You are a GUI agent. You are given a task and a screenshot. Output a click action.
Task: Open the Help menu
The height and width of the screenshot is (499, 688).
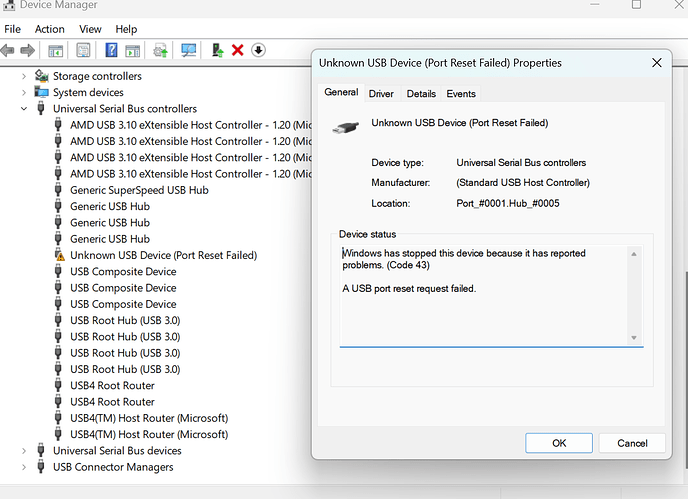(x=126, y=29)
